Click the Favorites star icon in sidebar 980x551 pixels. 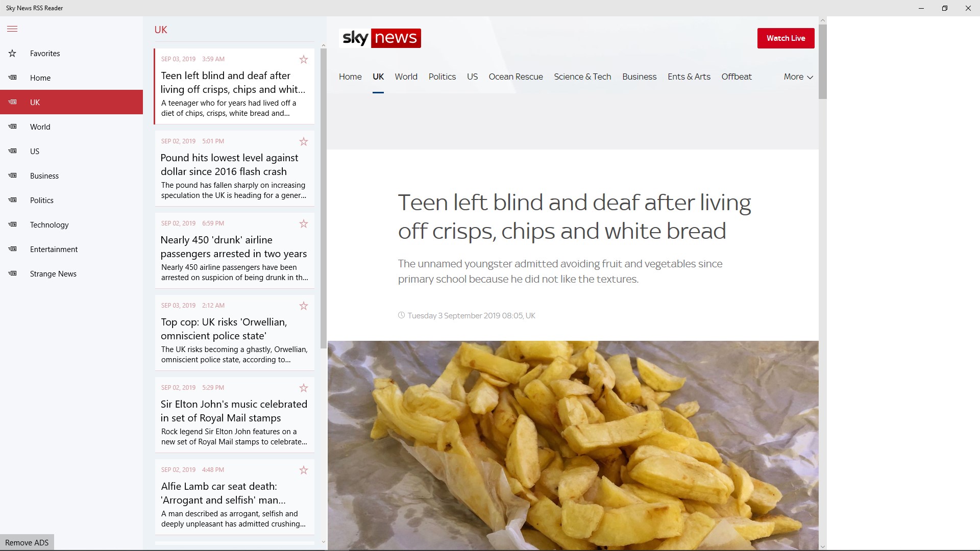(x=12, y=54)
